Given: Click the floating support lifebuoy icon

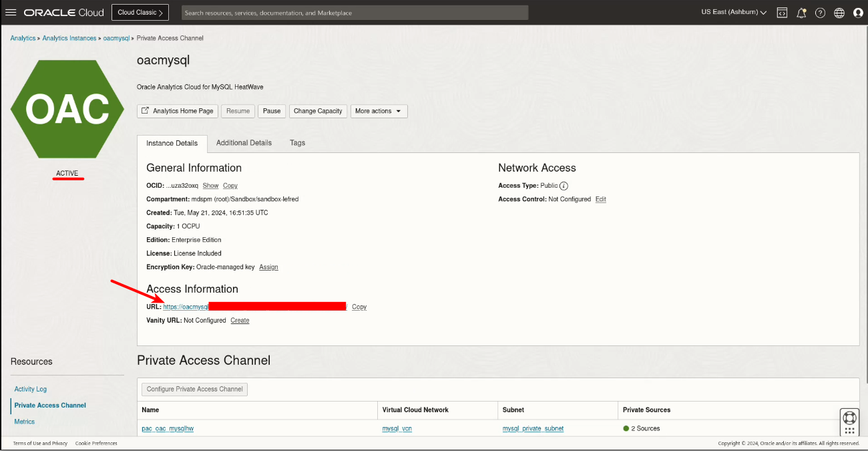Looking at the screenshot, I should tap(849, 418).
